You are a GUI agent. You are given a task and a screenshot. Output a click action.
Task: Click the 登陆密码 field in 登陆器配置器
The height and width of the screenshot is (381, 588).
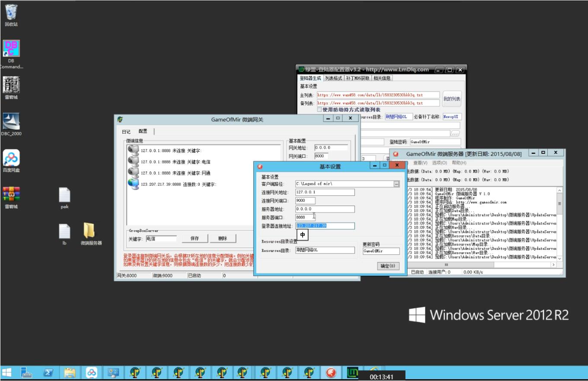435,142
